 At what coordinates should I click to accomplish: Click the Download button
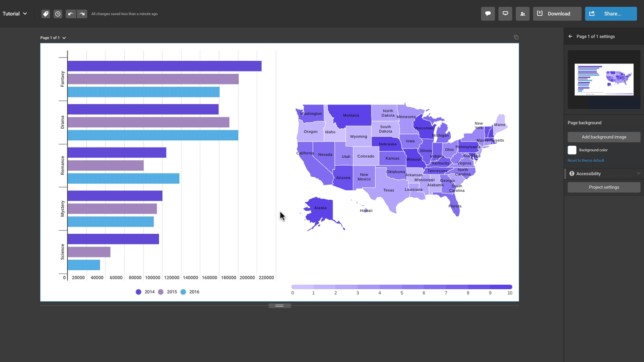tap(557, 14)
